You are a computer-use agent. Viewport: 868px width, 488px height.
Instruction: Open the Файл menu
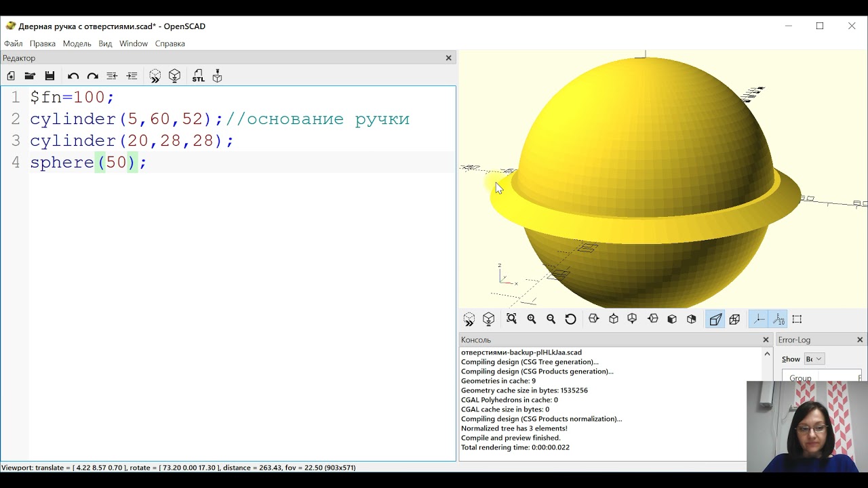13,43
